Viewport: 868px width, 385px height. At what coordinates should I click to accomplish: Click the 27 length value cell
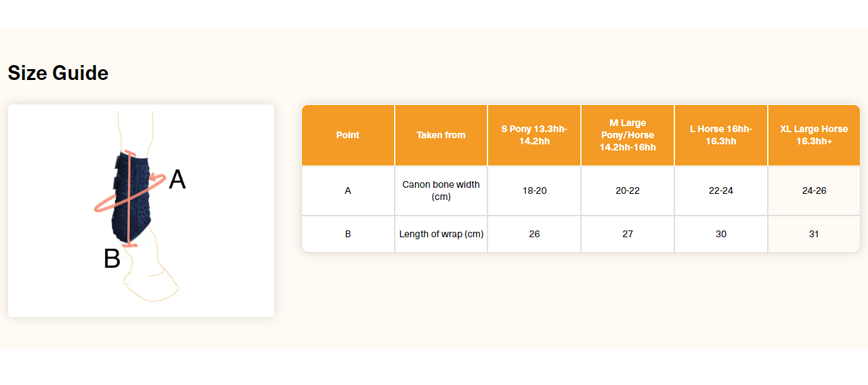point(628,234)
